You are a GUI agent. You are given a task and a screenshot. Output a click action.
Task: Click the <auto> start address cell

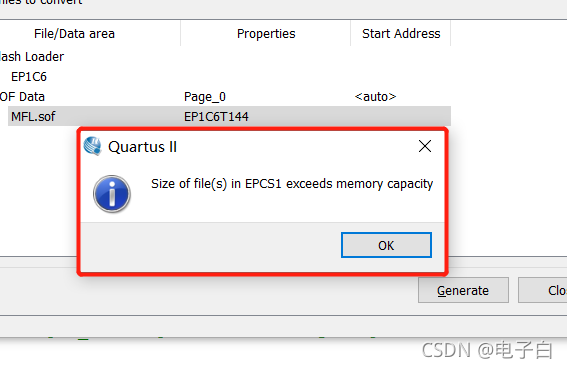375,97
